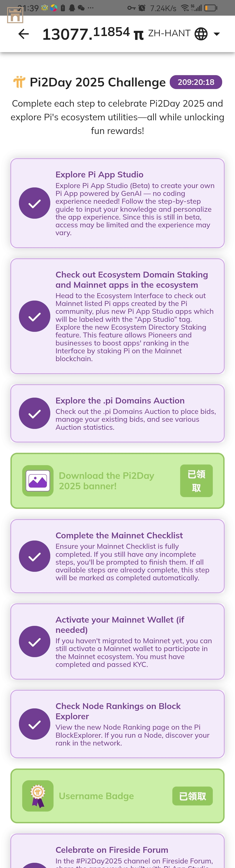Screen dimensions: 235x868
Task: Tap the back arrow icon
Action: pos(24,34)
